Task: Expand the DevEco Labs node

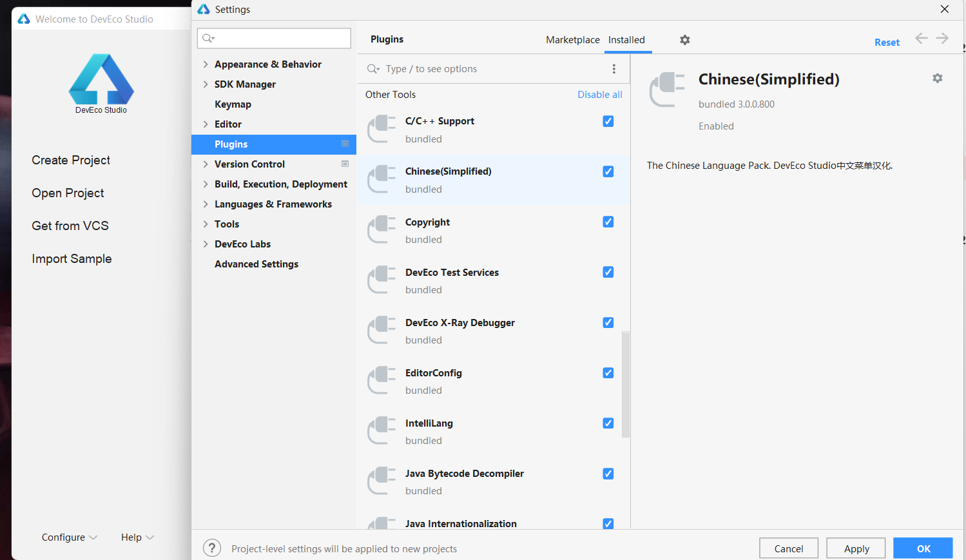Action: (x=206, y=244)
